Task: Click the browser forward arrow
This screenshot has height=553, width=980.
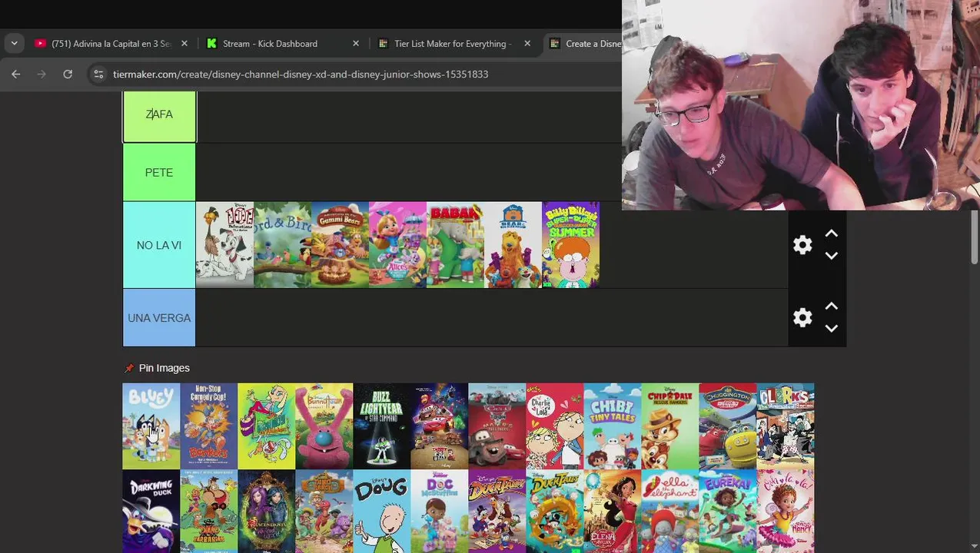Action: click(42, 74)
